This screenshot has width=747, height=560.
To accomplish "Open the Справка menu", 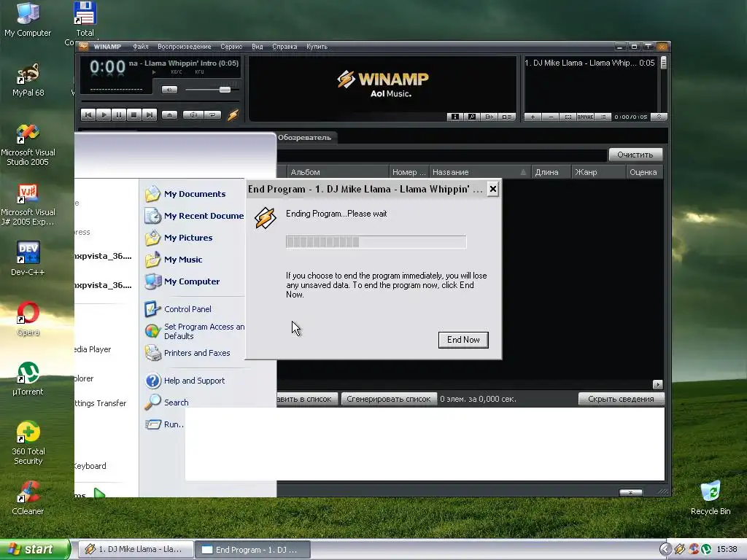I will click(285, 47).
